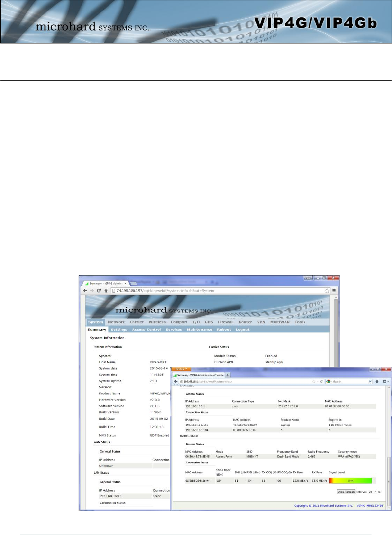
Task: Click the RX Rate value 36.0 MBit/s
Action: click(320, 481)
